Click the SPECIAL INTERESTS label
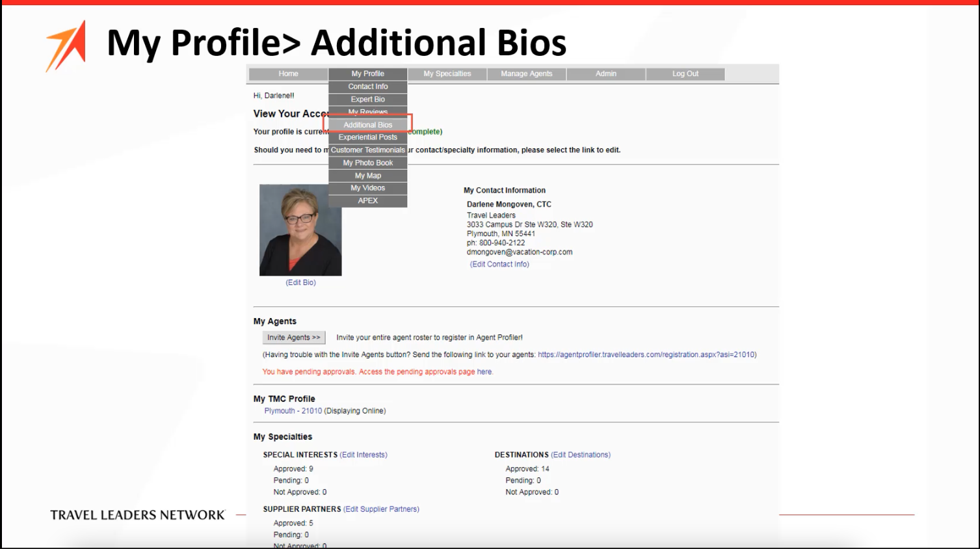This screenshot has height=549, width=980. [300, 455]
